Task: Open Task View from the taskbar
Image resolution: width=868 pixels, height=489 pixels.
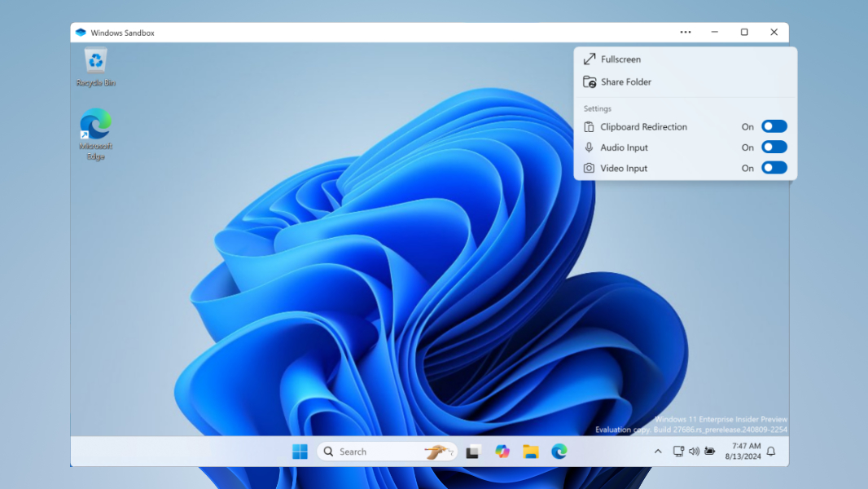Action: coord(473,452)
